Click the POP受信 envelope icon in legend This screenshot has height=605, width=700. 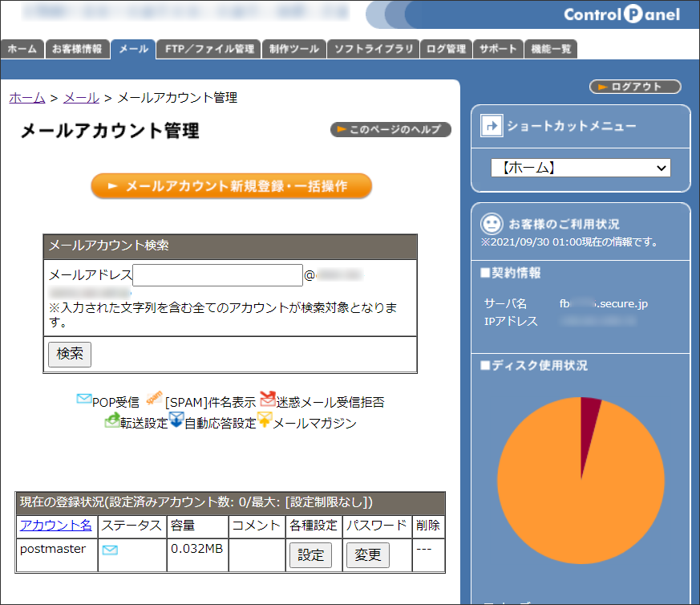point(83,399)
